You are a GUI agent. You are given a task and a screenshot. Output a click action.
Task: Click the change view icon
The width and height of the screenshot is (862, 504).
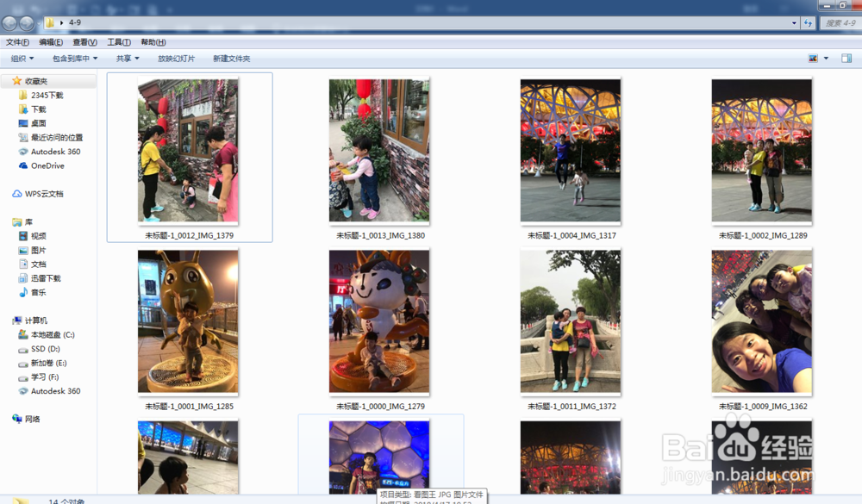coord(813,59)
